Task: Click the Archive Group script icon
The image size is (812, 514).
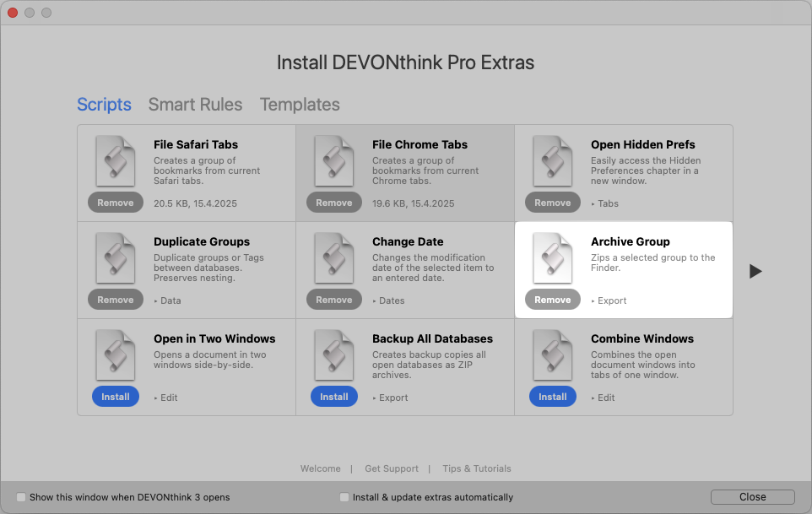Action: coord(552,258)
